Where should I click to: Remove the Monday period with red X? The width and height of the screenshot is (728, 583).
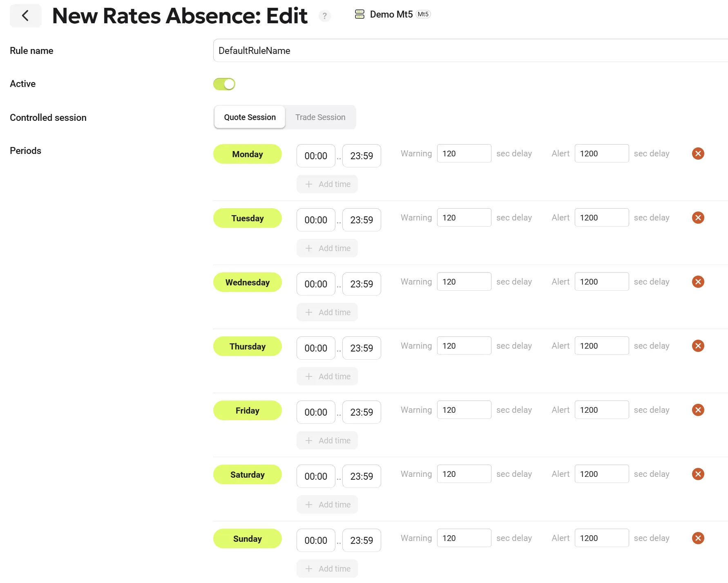(698, 154)
